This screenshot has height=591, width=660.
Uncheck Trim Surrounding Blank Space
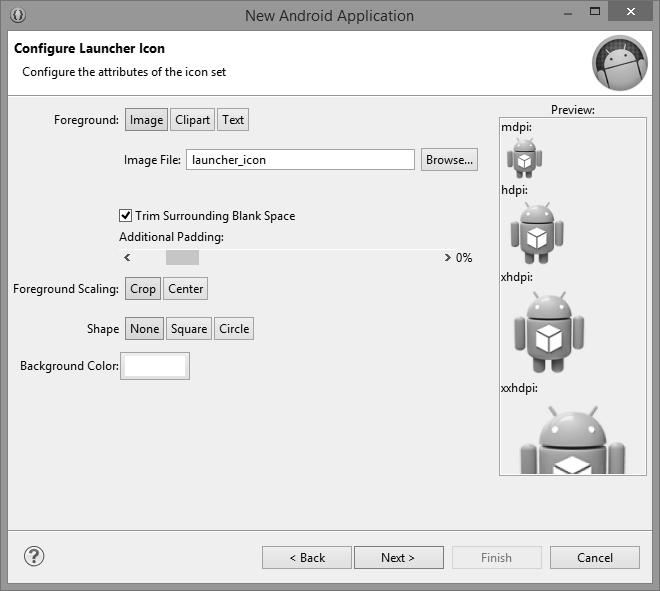[x=125, y=216]
